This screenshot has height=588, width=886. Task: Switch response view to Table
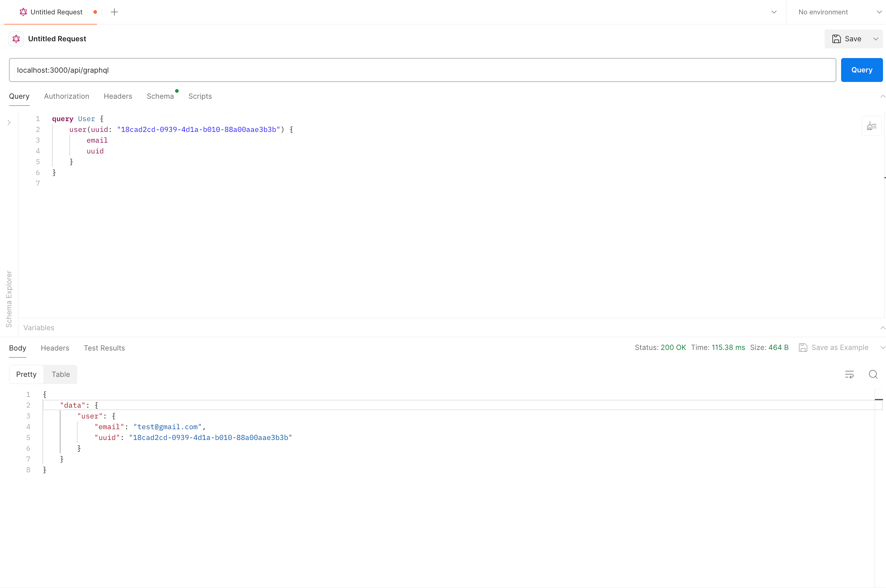(60, 374)
